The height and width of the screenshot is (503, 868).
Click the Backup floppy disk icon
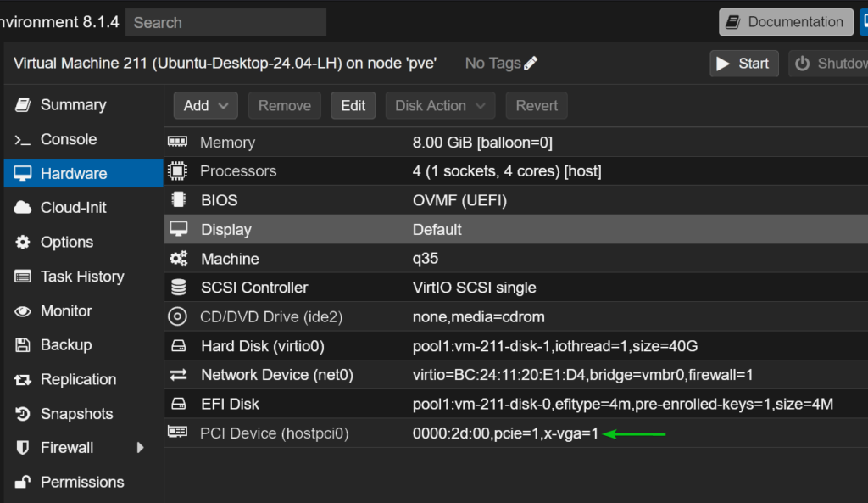coord(23,345)
